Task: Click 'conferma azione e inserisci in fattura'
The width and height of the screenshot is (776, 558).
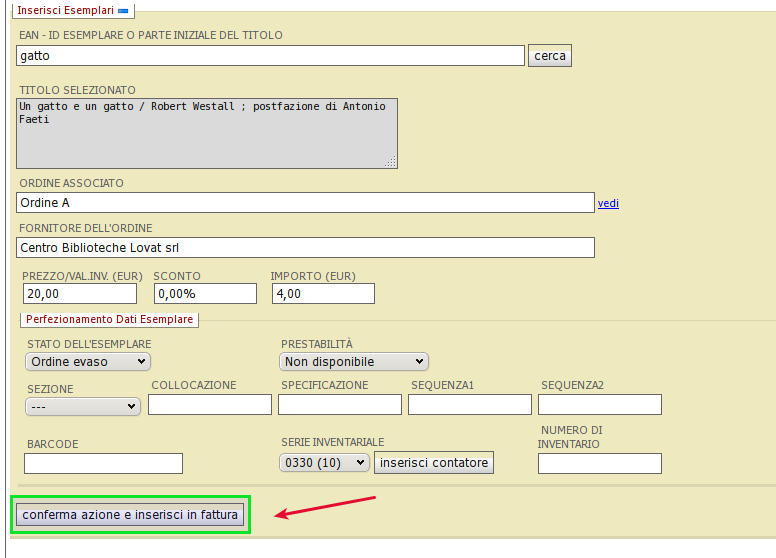Action: point(130,515)
